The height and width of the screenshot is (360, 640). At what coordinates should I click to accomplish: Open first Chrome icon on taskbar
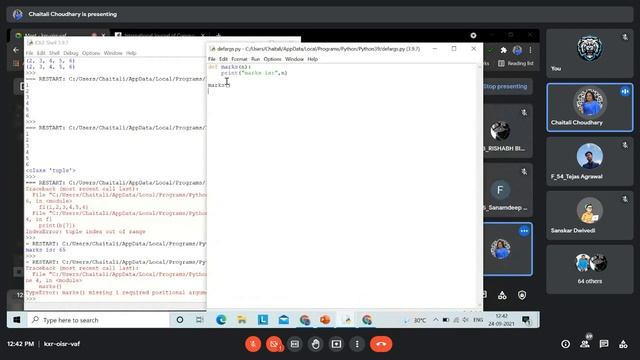304,320
